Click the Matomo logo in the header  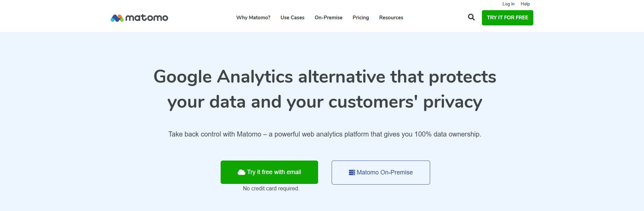pos(139,17)
